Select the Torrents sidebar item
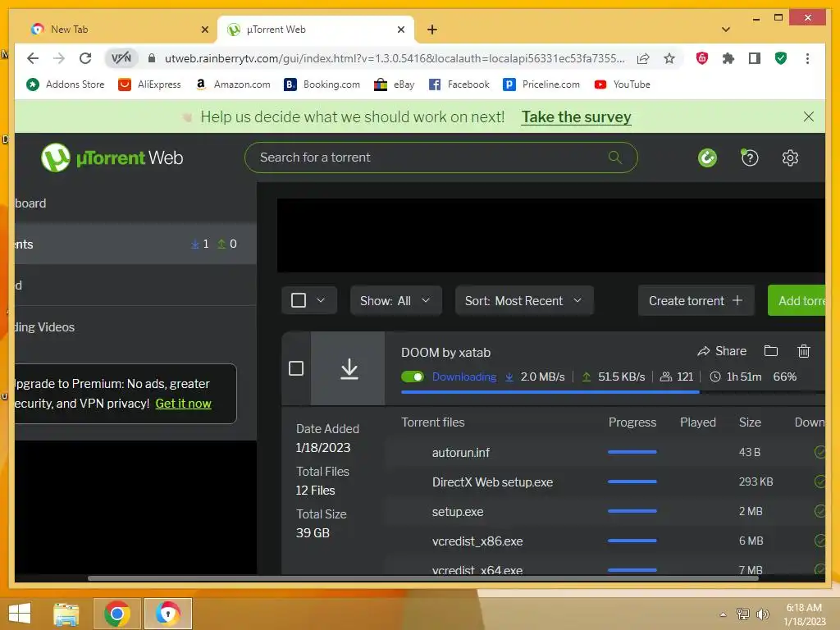This screenshot has height=630, width=840. [x=135, y=244]
